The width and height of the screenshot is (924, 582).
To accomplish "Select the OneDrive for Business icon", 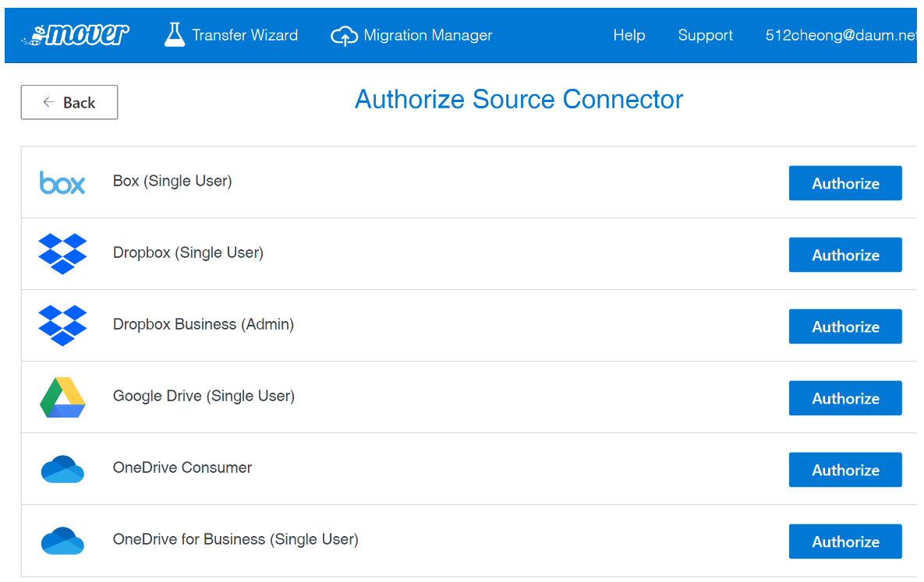I will click(x=62, y=541).
